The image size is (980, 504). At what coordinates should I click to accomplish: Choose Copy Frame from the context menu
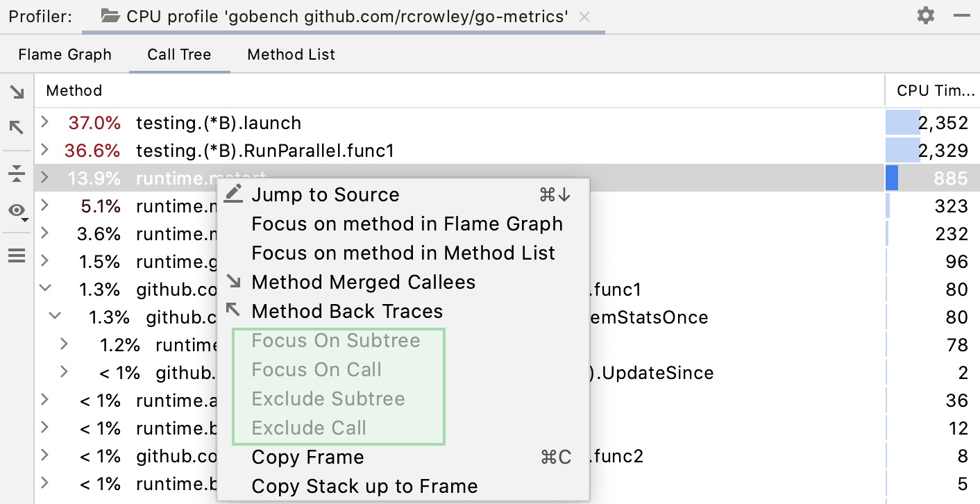pyautogui.click(x=307, y=457)
